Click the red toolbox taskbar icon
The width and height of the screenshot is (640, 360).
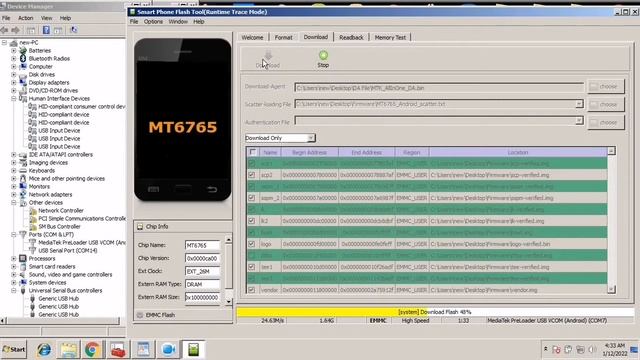pyautogui.click(x=118, y=350)
